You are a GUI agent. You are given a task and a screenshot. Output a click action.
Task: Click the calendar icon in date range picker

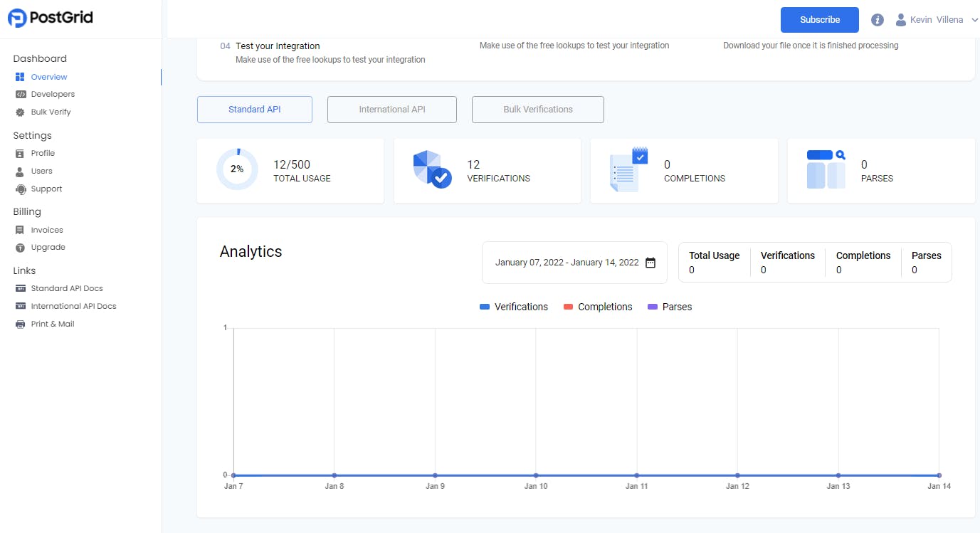coord(650,262)
